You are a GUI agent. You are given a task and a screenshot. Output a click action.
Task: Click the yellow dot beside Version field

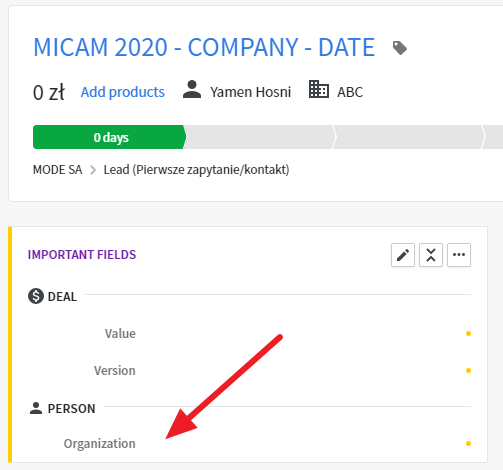click(x=468, y=370)
